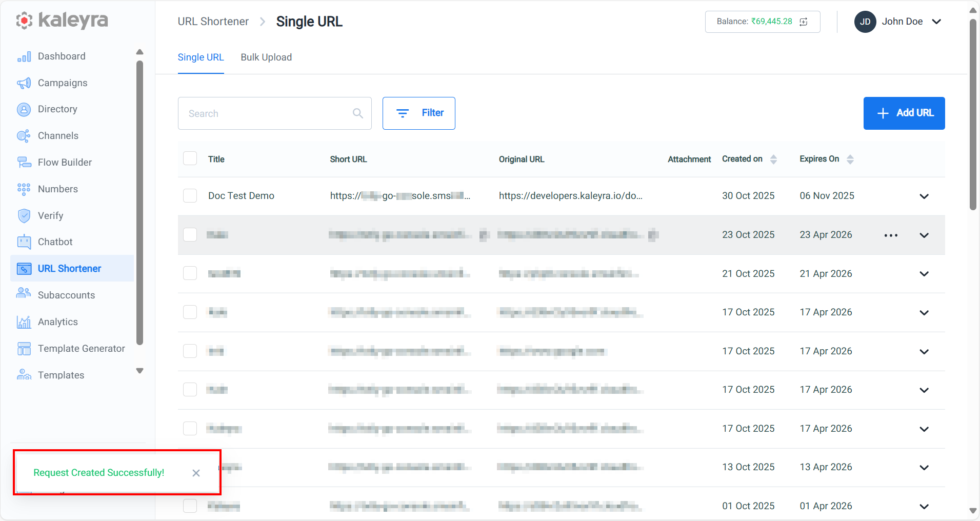This screenshot has height=521, width=980.
Task: Open the Chatbot icon in sidebar
Action: pos(24,242)
